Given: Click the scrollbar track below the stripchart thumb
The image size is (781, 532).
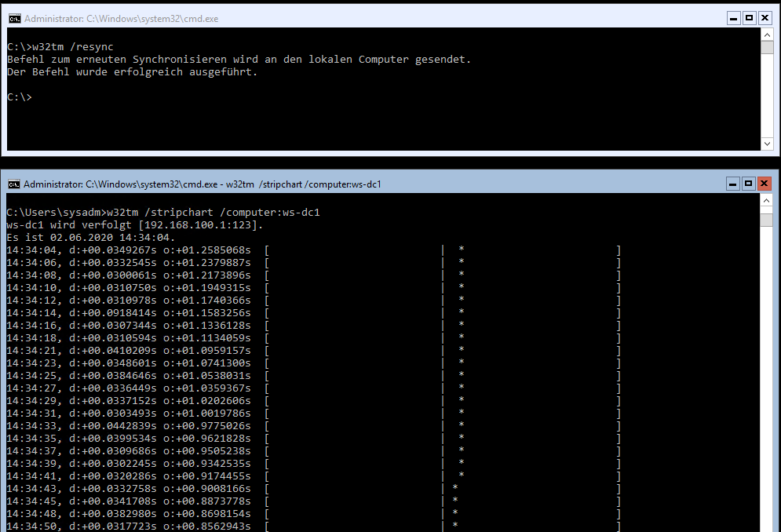Looking at the screenshot, I should [766, 378].
